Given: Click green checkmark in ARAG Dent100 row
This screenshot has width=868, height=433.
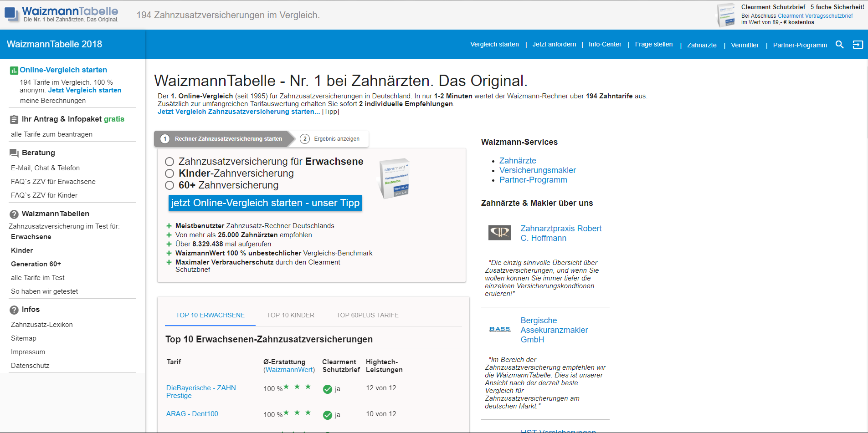Looking at the screenshot, I should coord(327,415).
